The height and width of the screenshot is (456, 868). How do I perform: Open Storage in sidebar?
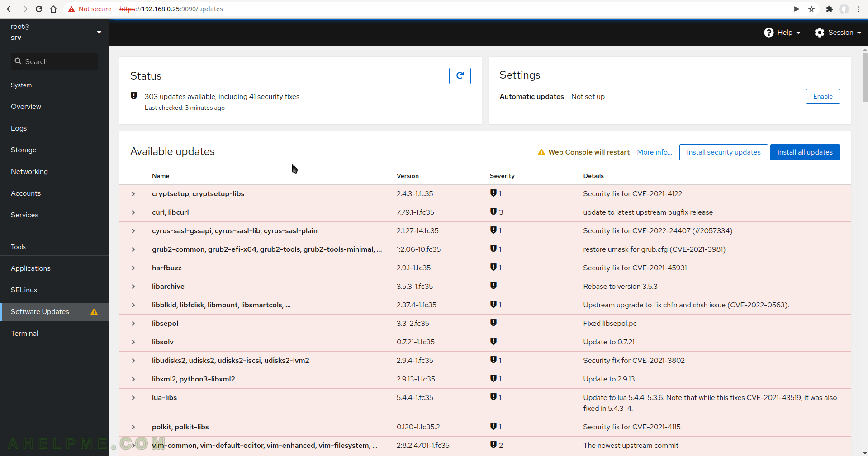click(54, 150)
